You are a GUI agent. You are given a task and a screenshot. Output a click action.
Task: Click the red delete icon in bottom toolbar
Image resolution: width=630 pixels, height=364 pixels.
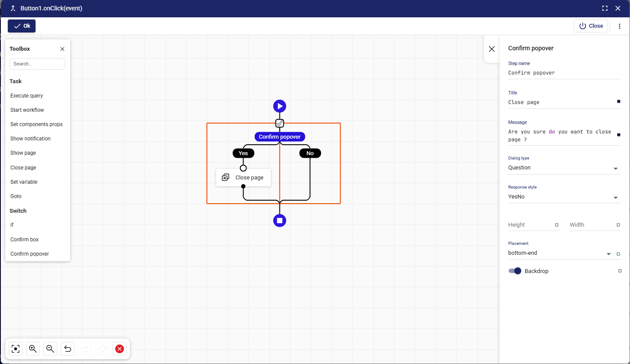pos(120,349)
